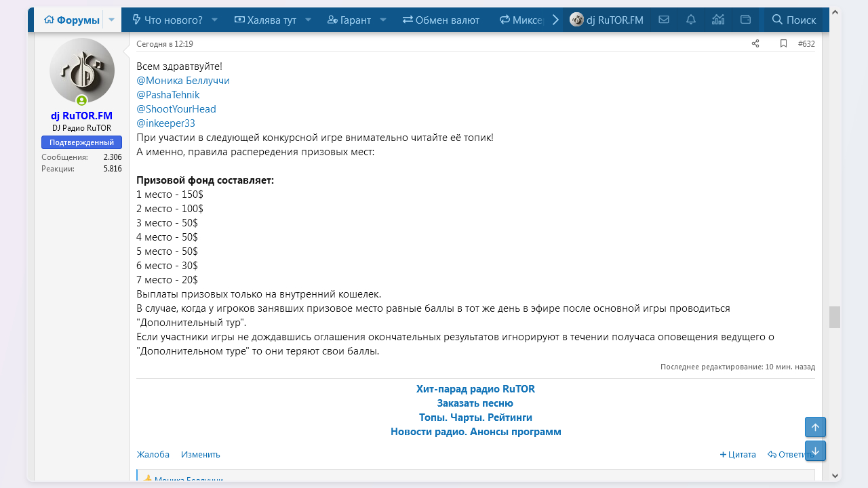Viewport: 868px width, 488px height.
Task: Bookmark post #632
Action: pyautogui.click(x=783, y=44)
